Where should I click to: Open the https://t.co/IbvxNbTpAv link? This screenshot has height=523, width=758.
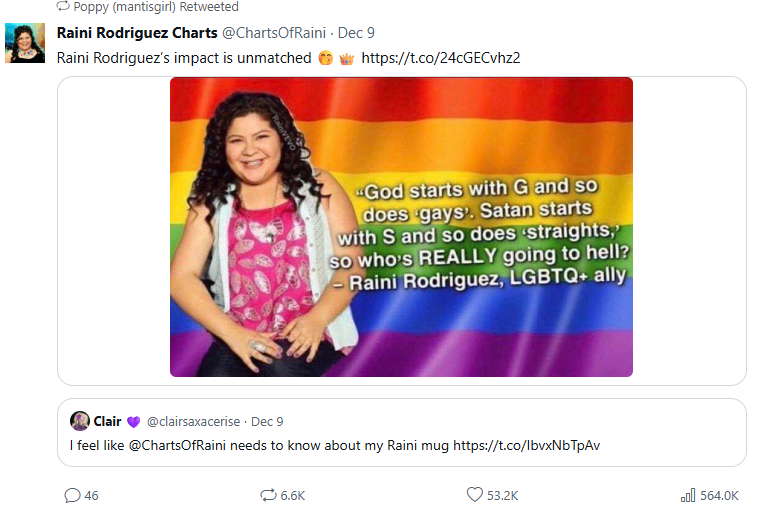point(526,445)
